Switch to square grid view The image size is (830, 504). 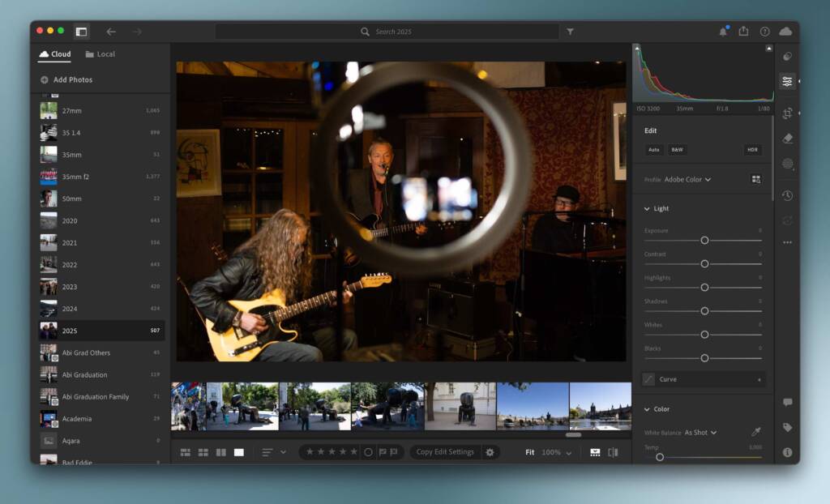click(203, 452)
